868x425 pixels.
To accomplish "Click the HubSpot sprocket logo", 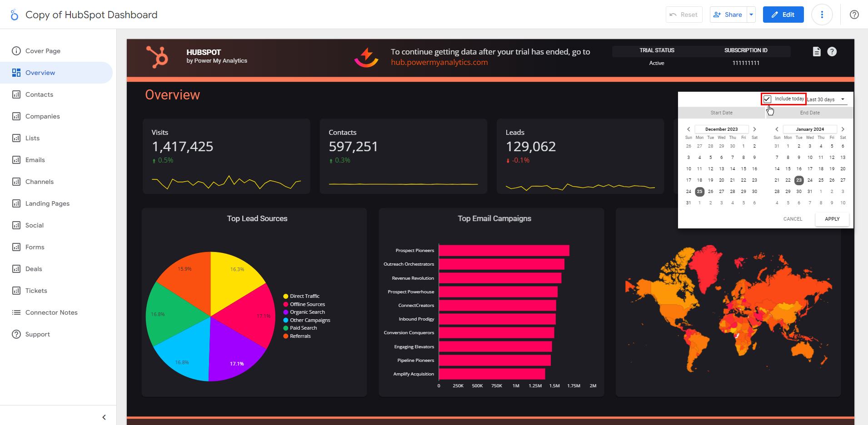I will coord(157,57).
